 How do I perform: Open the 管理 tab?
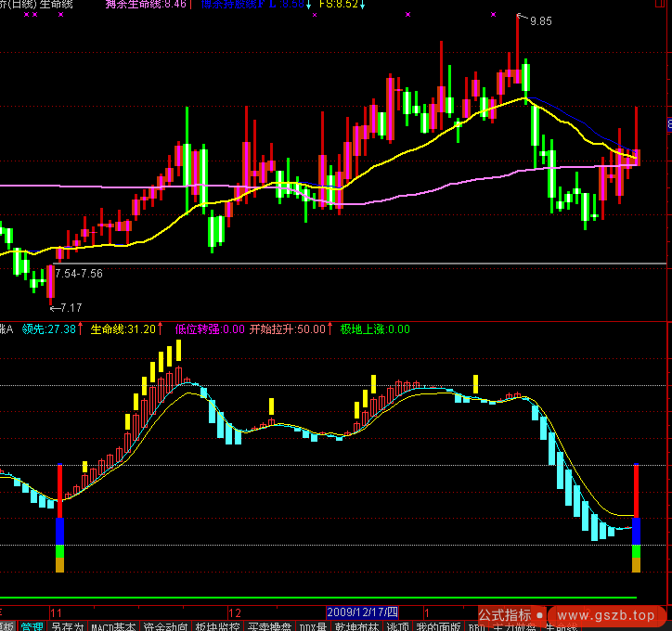32,626
